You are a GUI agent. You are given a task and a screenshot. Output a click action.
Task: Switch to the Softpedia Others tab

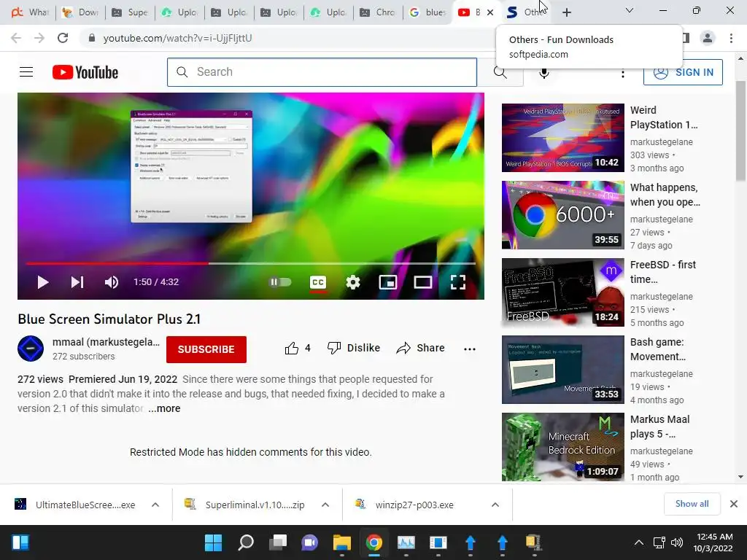click(x=526, y=12)
